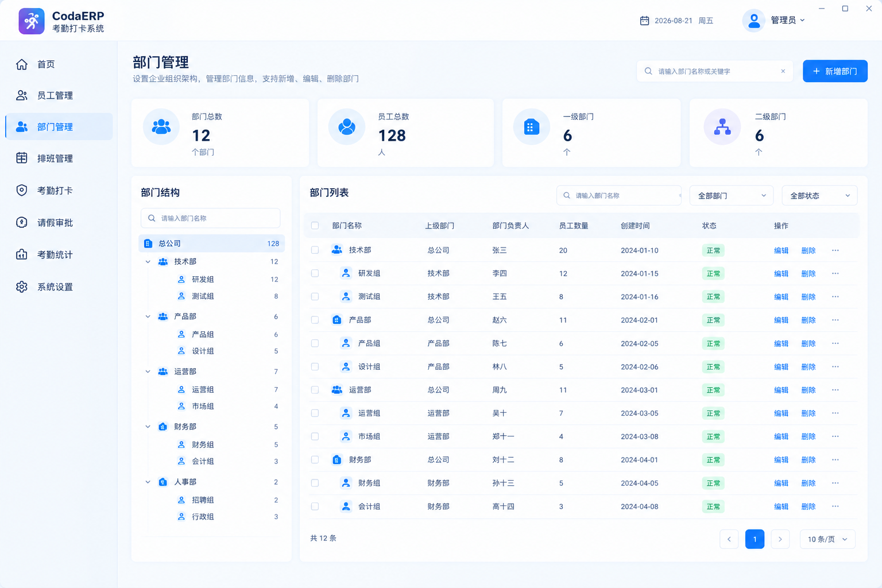The image size is (882, 588).
Task: Click the 财务部 icon in the table
Action: [337, 460]
